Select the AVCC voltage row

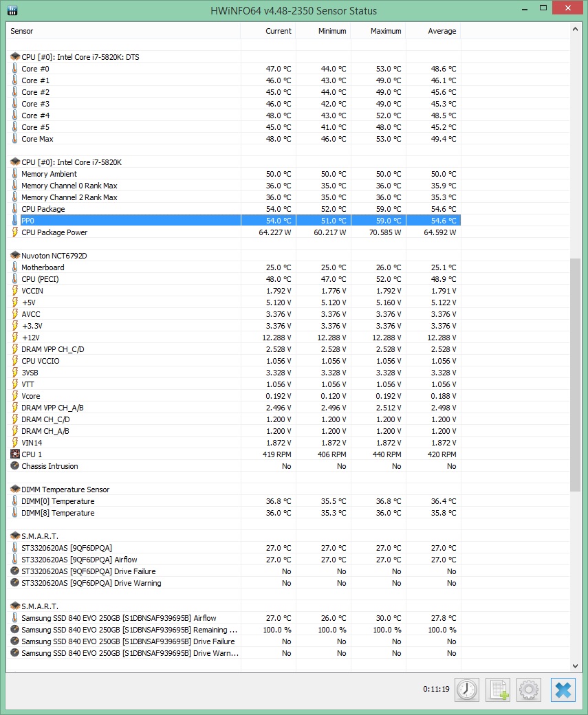234,314
